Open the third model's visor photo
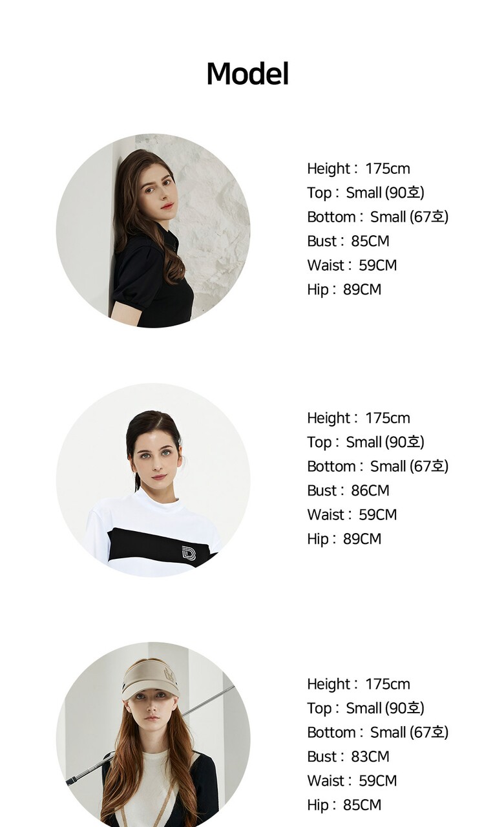504x827 pixels. coord(153,735)
